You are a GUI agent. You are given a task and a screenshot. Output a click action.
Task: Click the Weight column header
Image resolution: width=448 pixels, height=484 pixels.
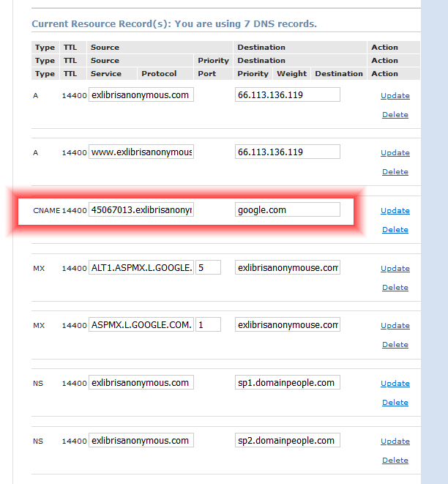pyautogui.click(x=291, y=74)
